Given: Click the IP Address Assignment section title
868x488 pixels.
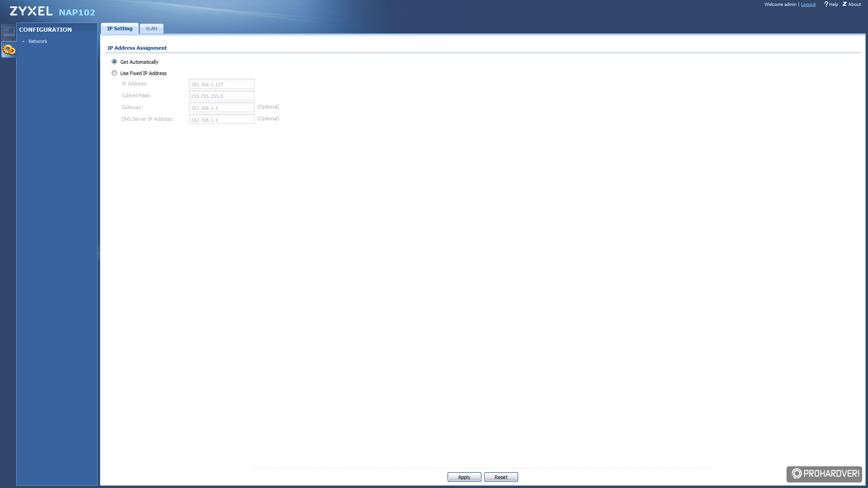Looking at the screenshot, I should tap(137, 48).
